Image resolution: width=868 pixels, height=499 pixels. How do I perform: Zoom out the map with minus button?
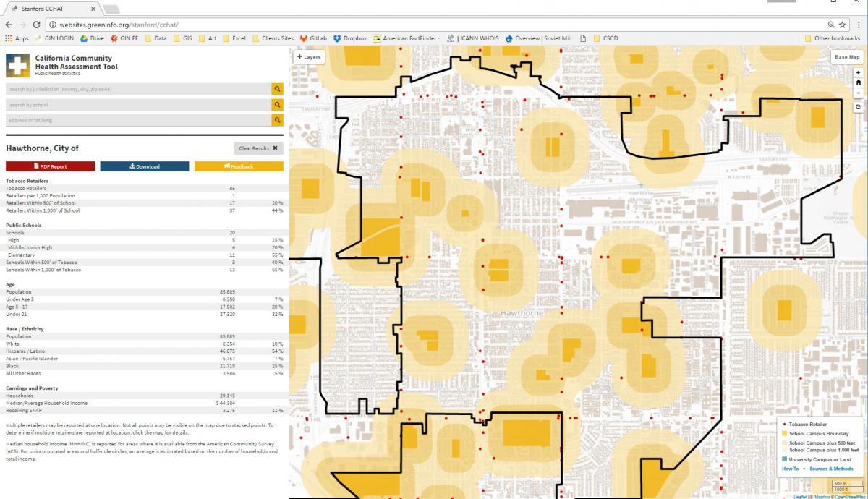[858, 93]
